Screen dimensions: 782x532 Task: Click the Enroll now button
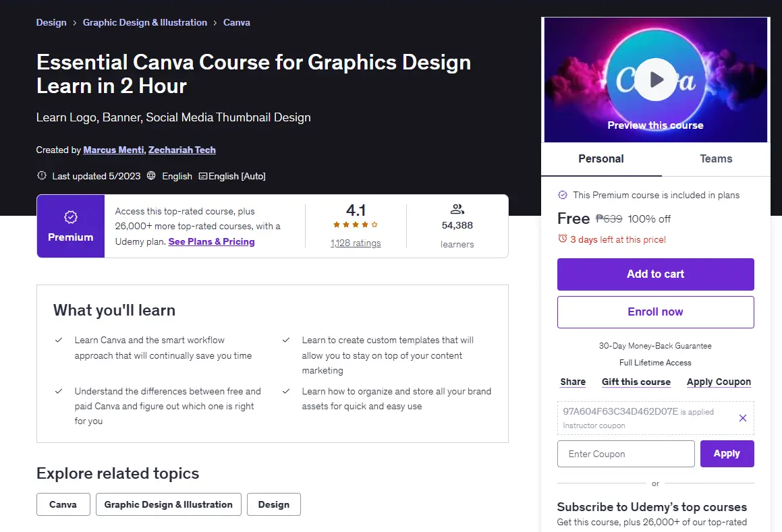tap(655, 312)
